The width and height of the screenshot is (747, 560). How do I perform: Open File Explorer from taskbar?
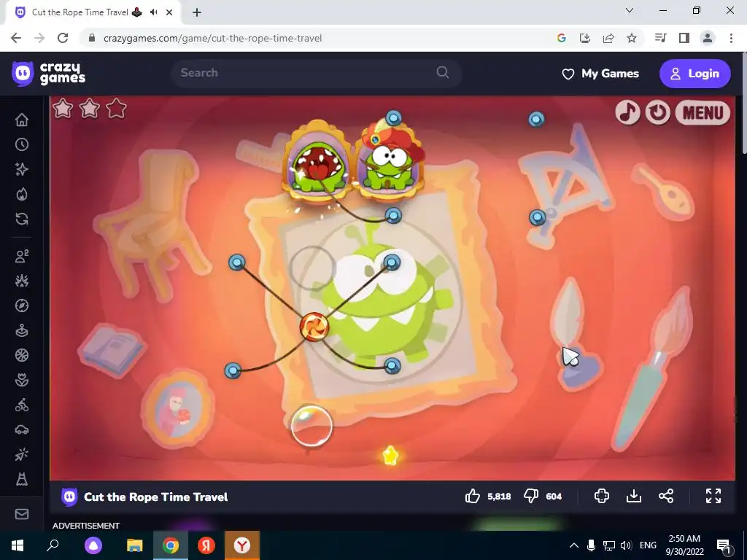[135, 545]
